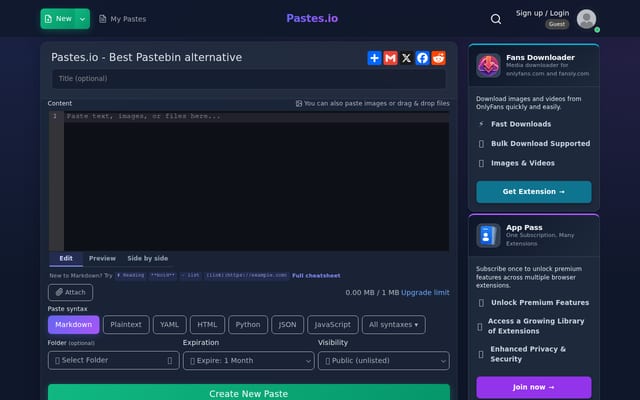The image size is (640, 400).
Task: Click the Join now button
Action: (534, 387)
